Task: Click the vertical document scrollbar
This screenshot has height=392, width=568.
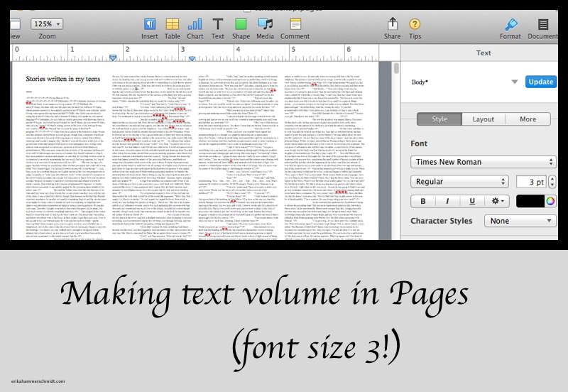Action: pos(396,68)
